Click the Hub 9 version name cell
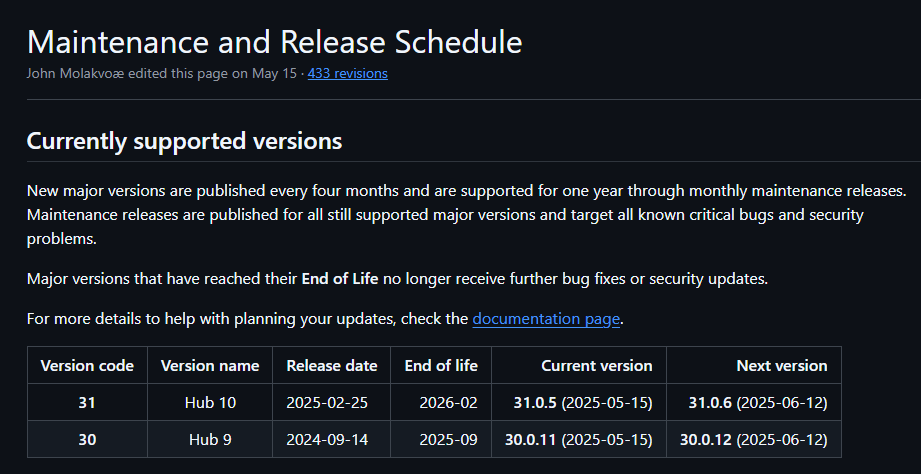This screenshot has width=921, height=474. [x=210, y=439]
